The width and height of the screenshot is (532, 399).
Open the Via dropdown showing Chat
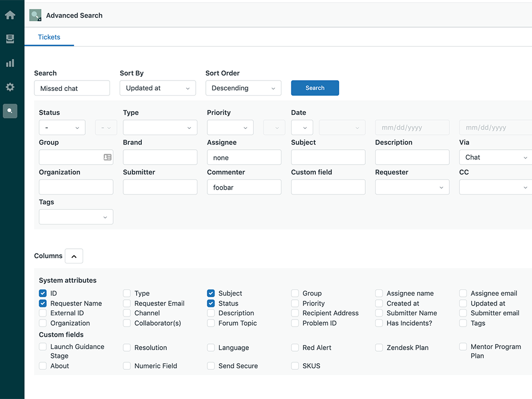(x=496, y=157)
